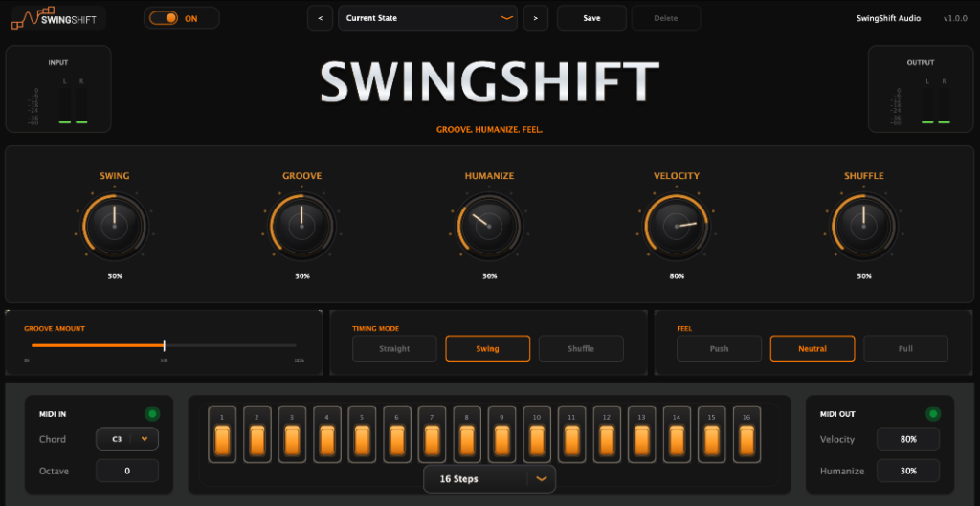980x506 pixels.
Task: Adjust the Velocity knob
Action: [677, 226]
